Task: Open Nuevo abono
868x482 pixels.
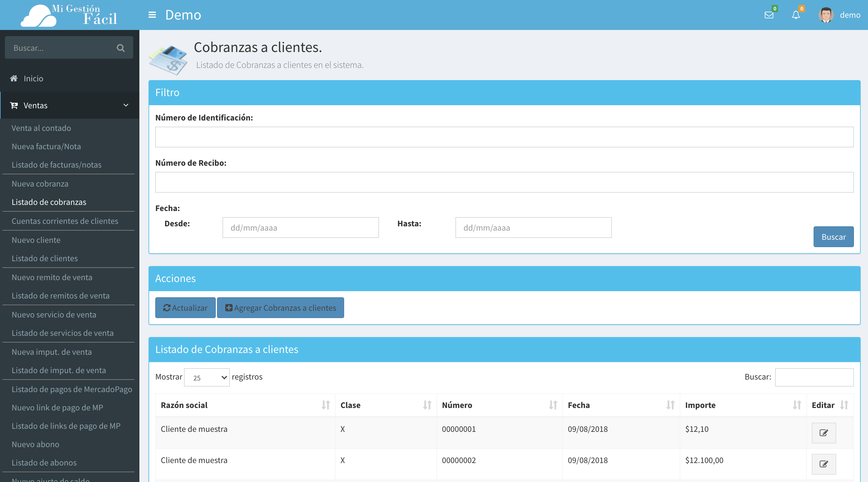Action: click(35, 444)
